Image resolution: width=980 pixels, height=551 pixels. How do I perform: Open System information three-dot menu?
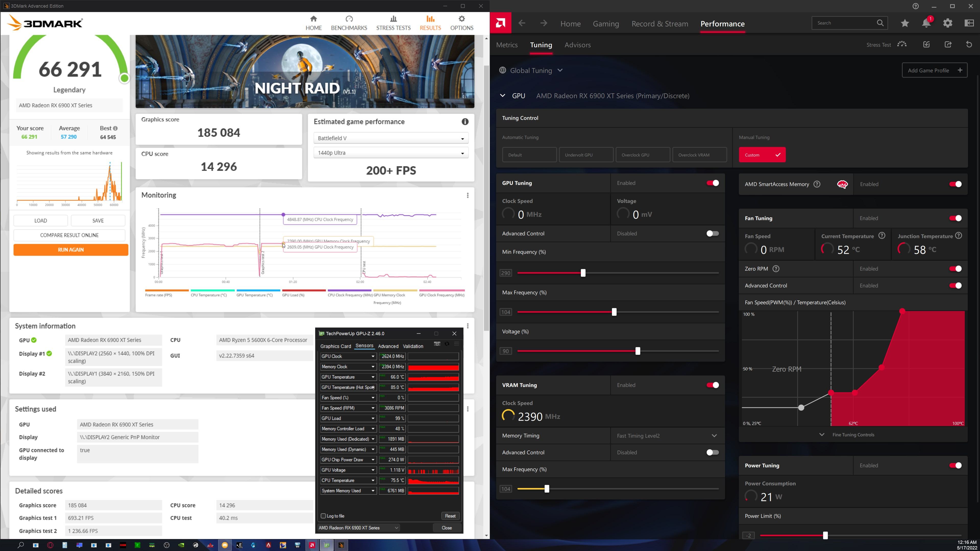coord(468,326)
